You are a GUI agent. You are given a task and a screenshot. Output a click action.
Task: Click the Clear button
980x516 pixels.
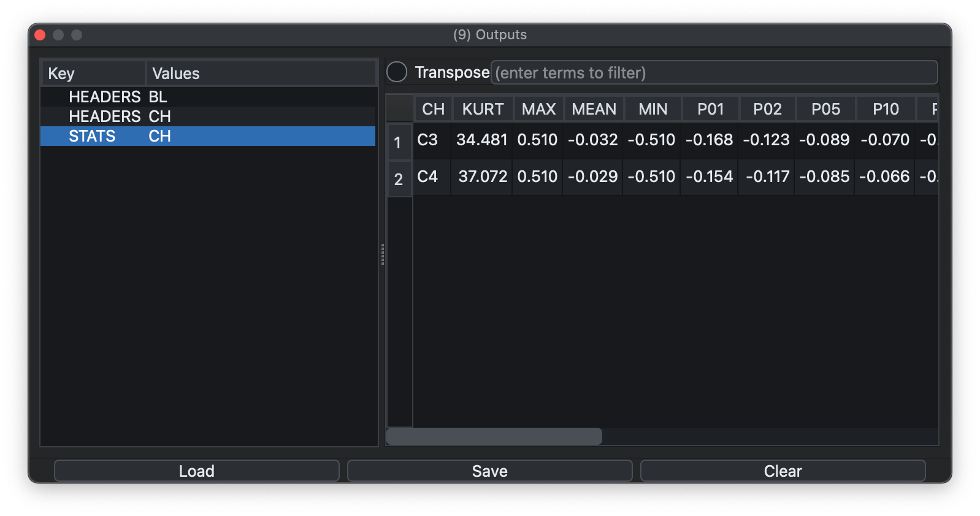pyautogui.click(x=783, y=471)
